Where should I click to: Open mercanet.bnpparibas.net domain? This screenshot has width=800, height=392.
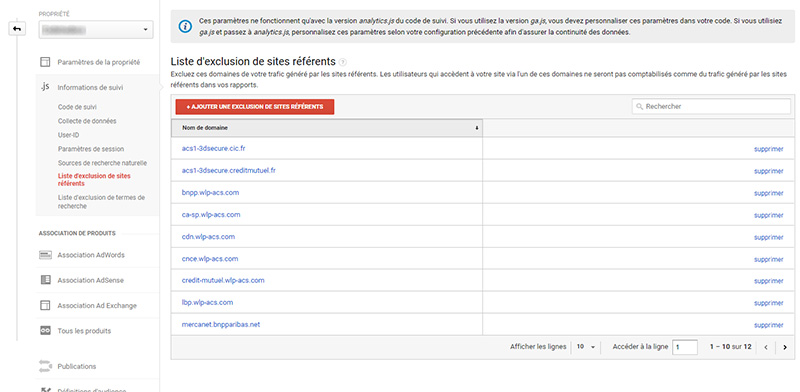point(221,324)
